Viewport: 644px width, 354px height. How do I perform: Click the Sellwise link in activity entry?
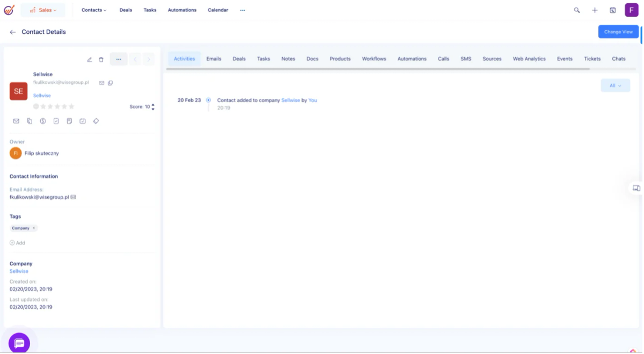[x=291, y=100]
